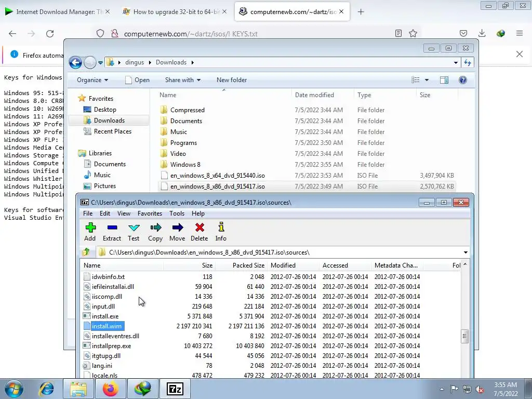Launch Internet Explorer from taskbar
Screen dimensions: 532x399
tap(46, 389)
